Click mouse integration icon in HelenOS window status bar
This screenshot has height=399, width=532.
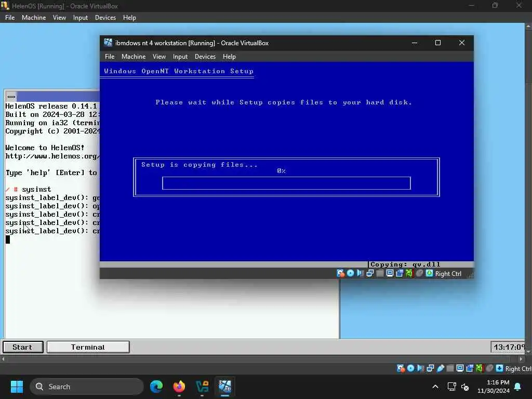[489, 368]
